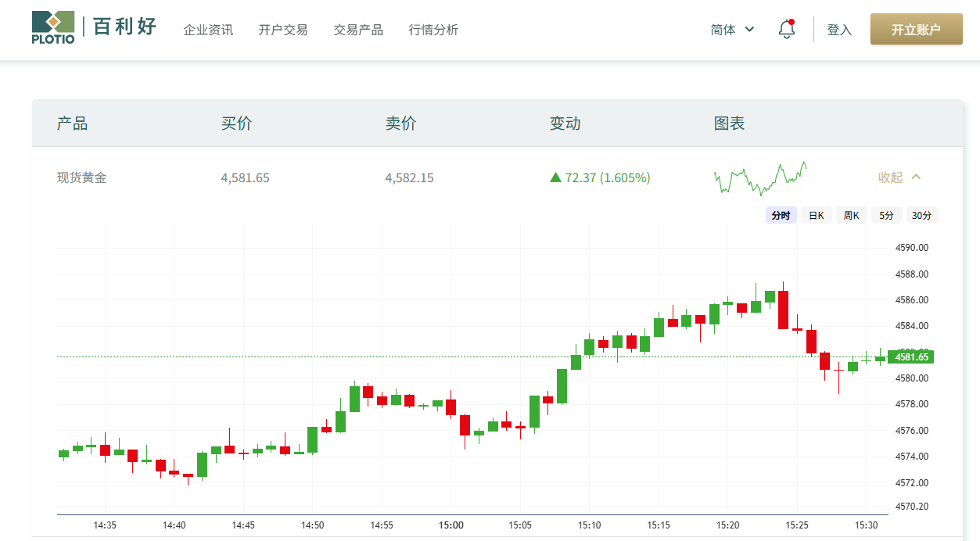
Task: Switch chart to 日K interval
Action: pyautogui.click(x=816, y=216)
